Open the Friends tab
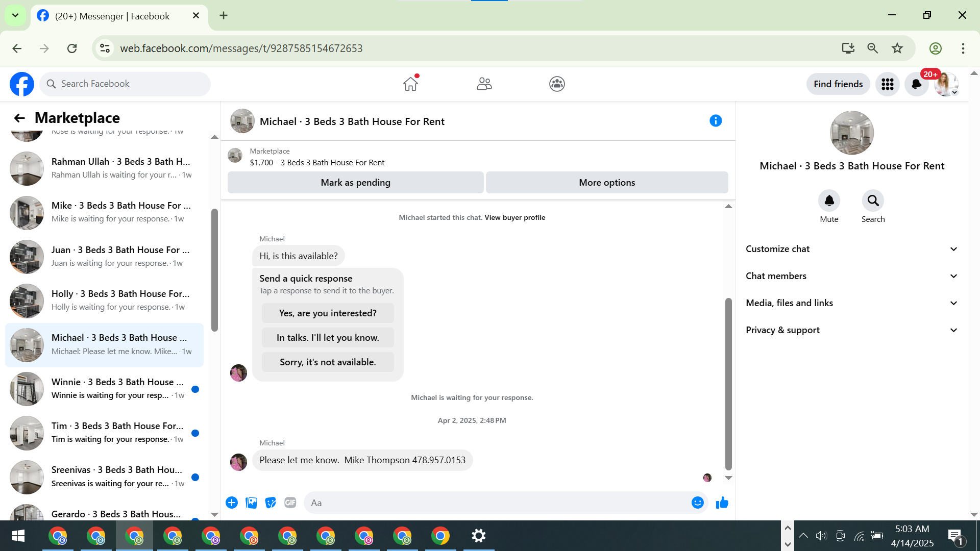 [x=484, y=84]
